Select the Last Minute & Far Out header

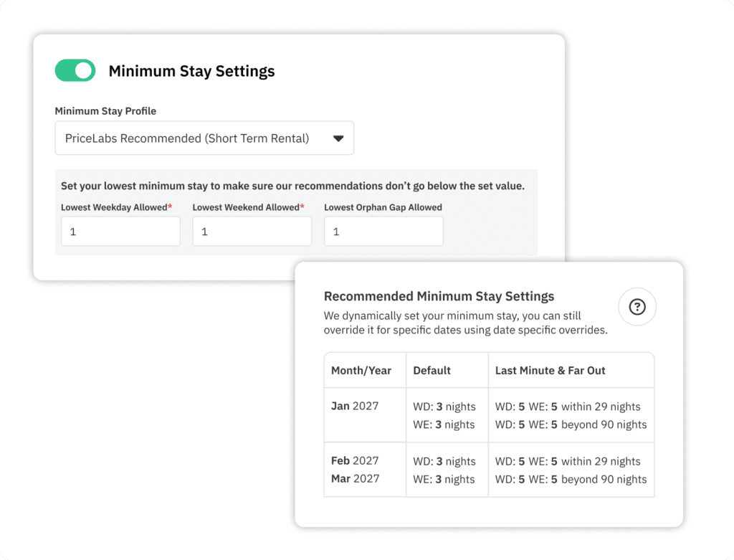[550, 371]
